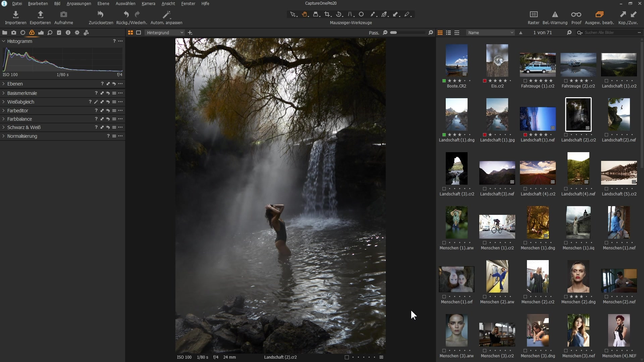This screenshot has width=644, height=362.
Task: Select the Draw Mask brush tool
Action: [373, 14]
